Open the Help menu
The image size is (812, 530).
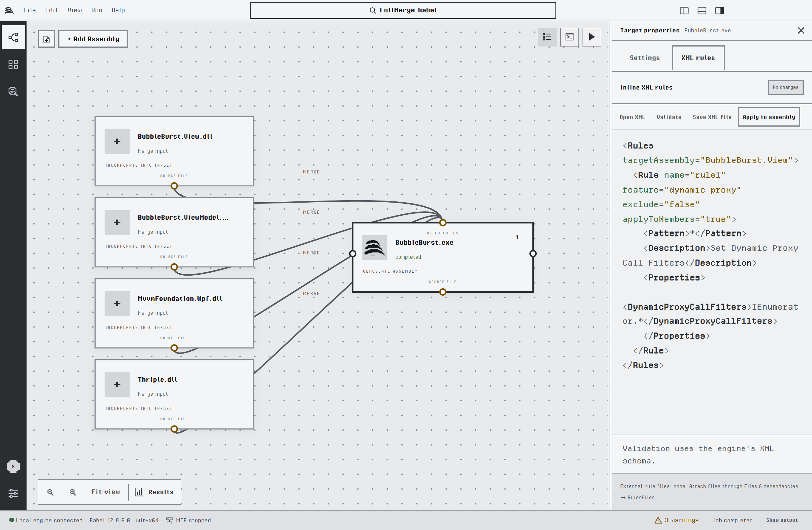coord(118,10)
